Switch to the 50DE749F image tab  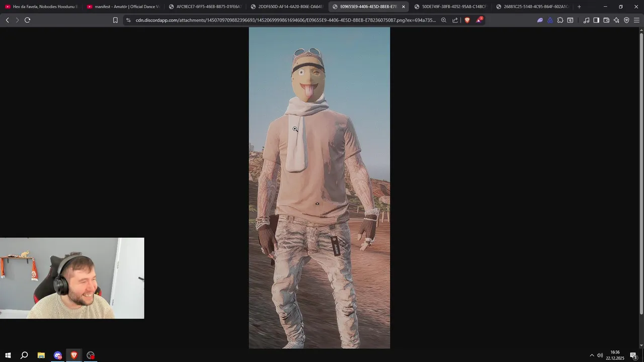[x=451, y=7]
